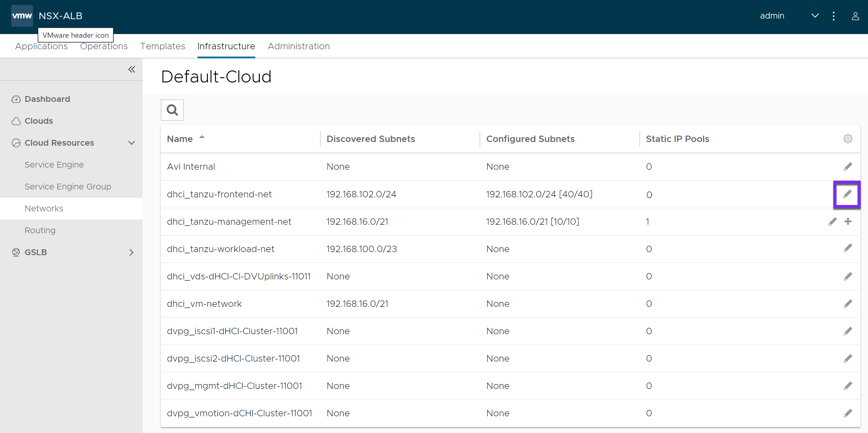This screenshot has width=868, height=433.
Task: Open the user profile icon
Action: click(855, 16)
